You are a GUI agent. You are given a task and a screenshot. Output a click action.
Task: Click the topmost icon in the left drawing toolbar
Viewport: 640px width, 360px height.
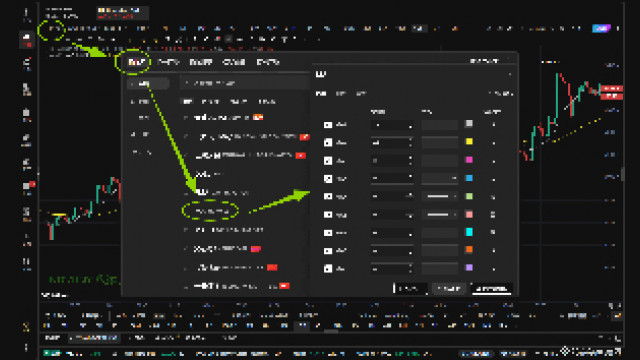pyautogui.click(x=27, y=15)
